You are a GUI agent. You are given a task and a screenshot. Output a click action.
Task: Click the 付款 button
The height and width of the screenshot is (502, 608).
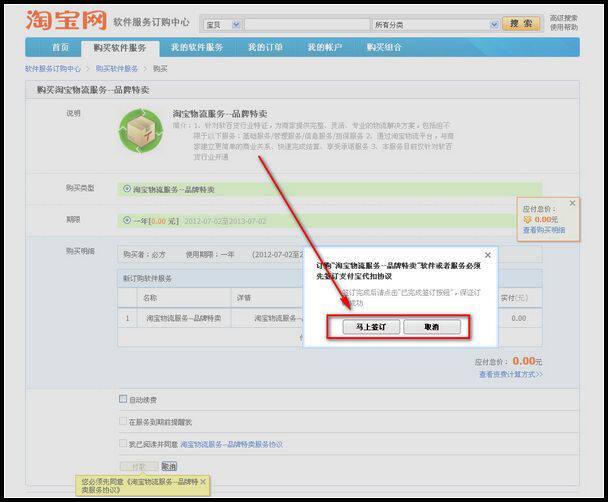(139, 467)
